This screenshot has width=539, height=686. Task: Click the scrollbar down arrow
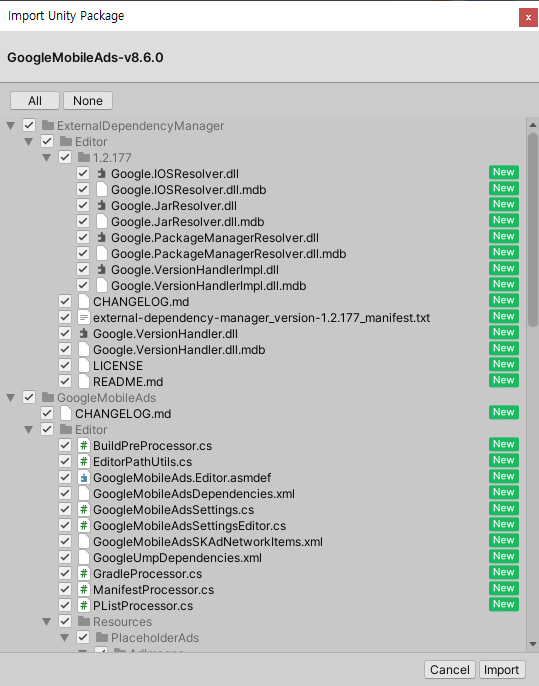coord(532,644)
